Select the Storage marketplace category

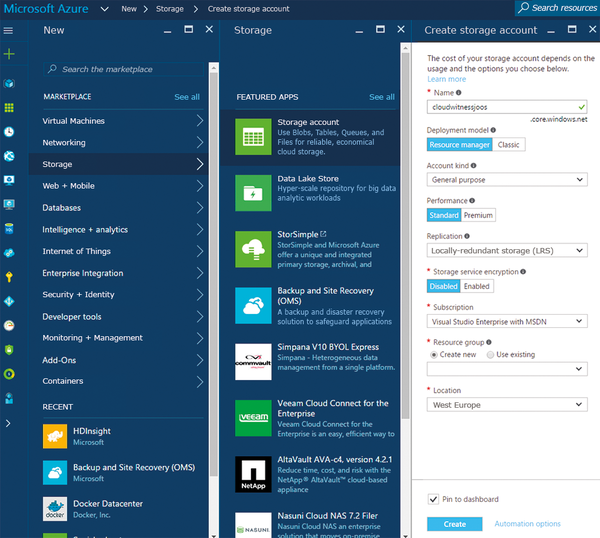click(119, 164)
